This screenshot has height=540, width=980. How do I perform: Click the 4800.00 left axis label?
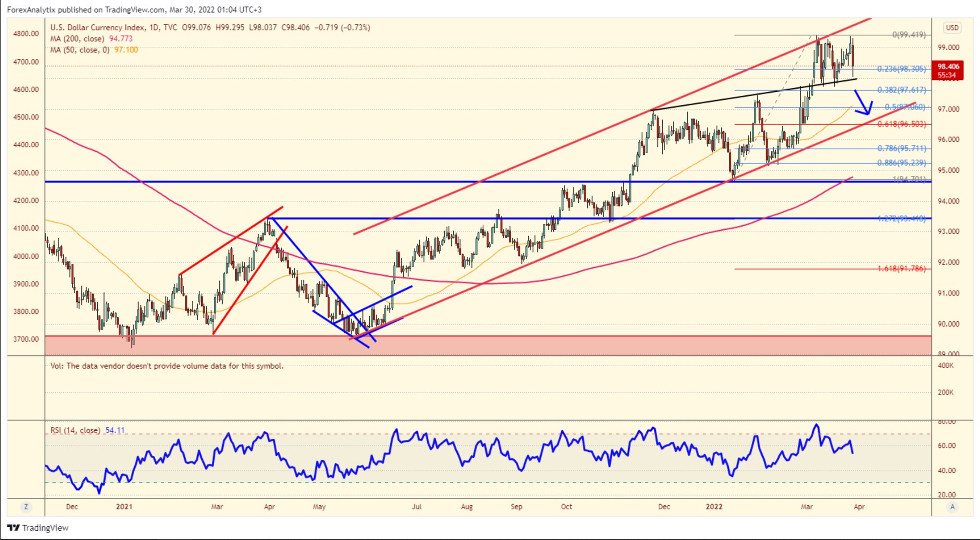(26, 34)
